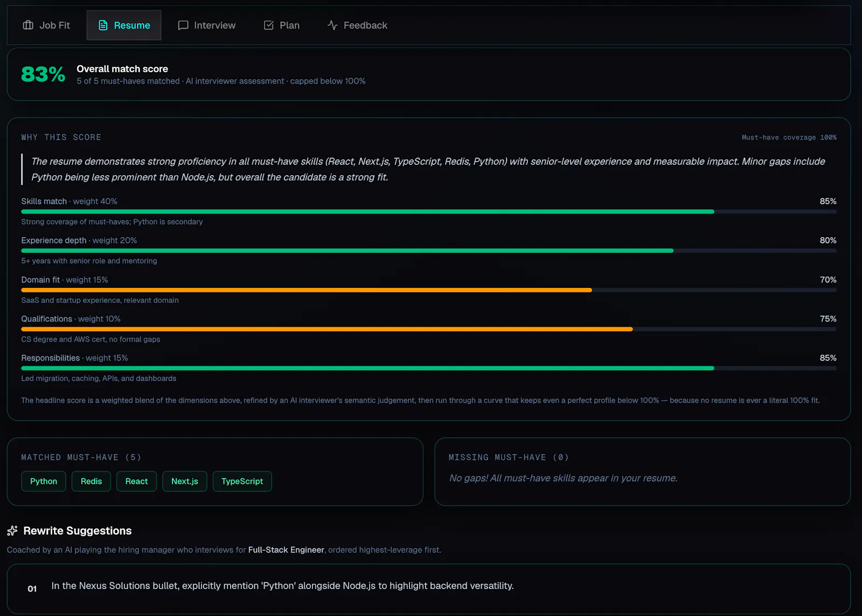
Task: Click the Skills match progress bar
Action: 429,212
